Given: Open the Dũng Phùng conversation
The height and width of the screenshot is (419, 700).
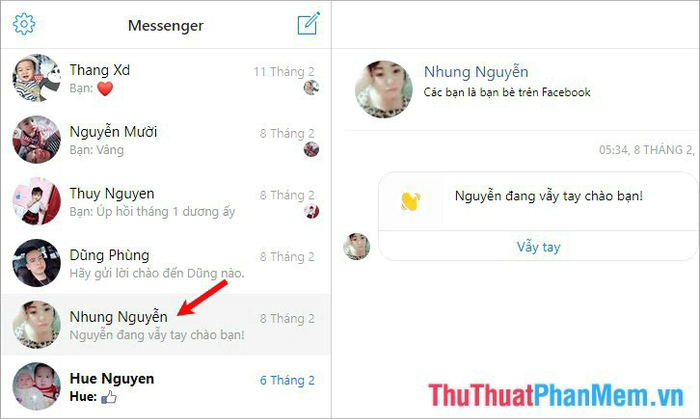Looking at the screenshot, I should point(166,263).
